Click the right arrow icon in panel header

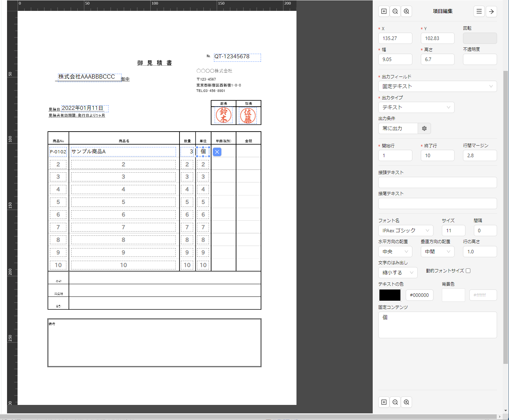491,11
